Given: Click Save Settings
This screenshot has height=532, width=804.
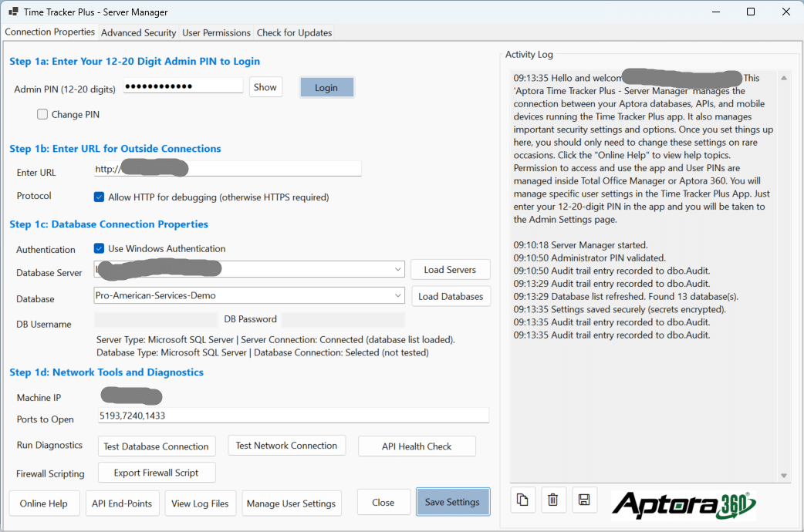Looking at the screenshot, I should click(453, 502).
